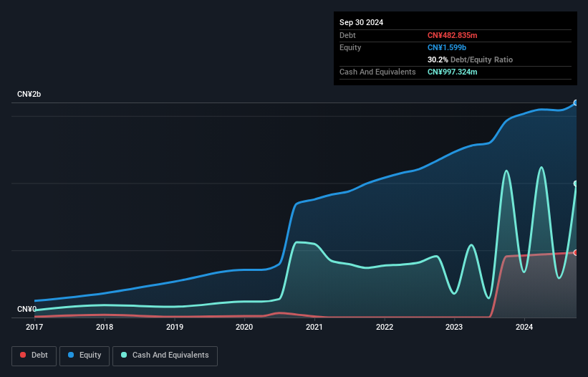Click the CN¥0 y-axis label
The height and width of the screenshot is (377, 588).
pyautogui.click(x=26, y=309)
